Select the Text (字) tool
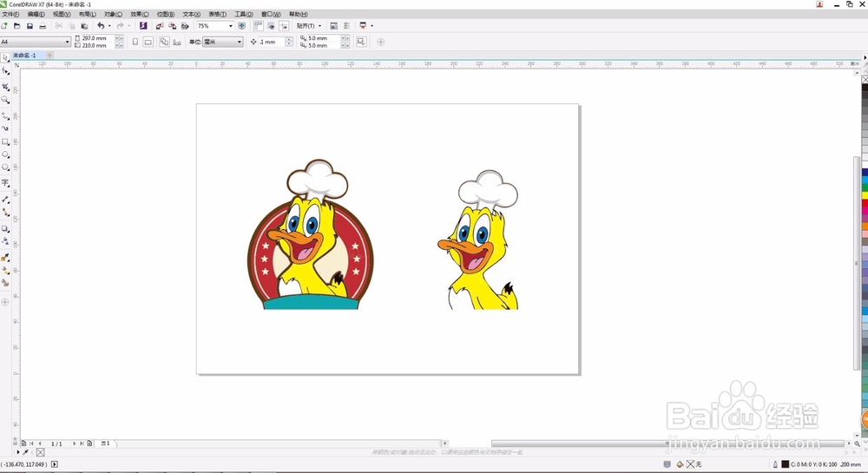Viewport: 868px width, 473px height. [x=5, y=182]
